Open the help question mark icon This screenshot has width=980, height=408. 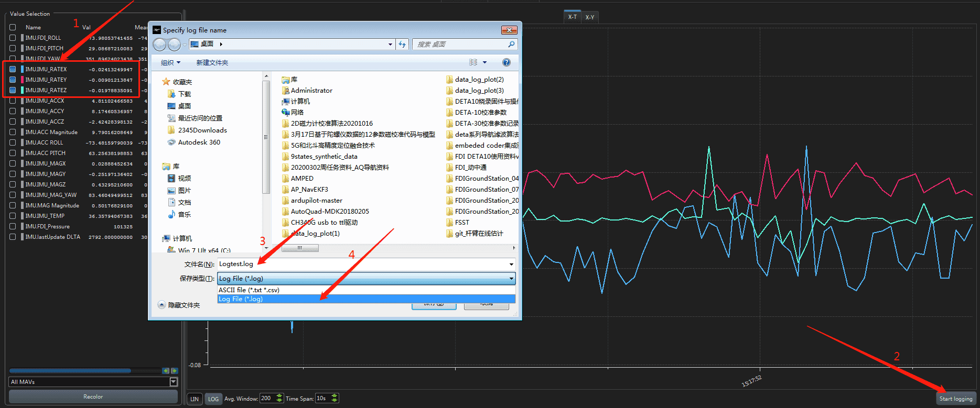506,62
